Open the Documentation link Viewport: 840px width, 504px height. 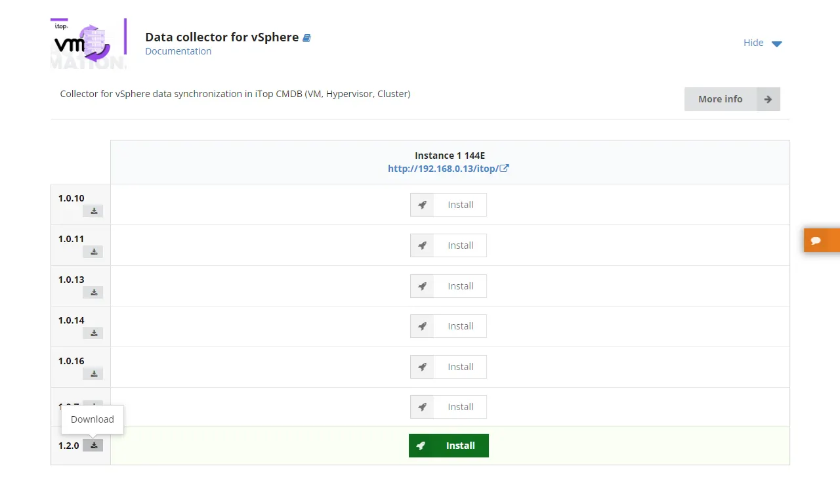pos(178,51)
